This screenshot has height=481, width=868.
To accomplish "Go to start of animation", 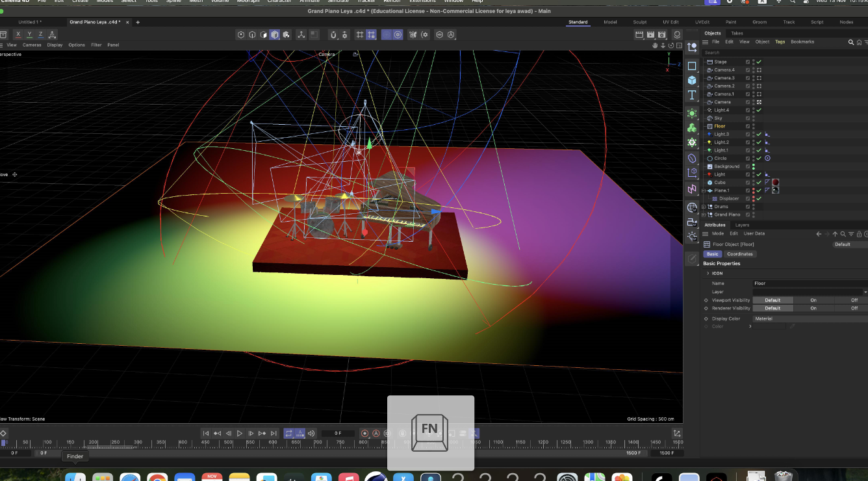I will pos(206,434).
